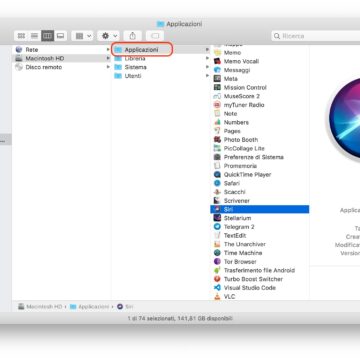
Task: Expand arrow next to Sistema folder
Action: click(207, 67)
